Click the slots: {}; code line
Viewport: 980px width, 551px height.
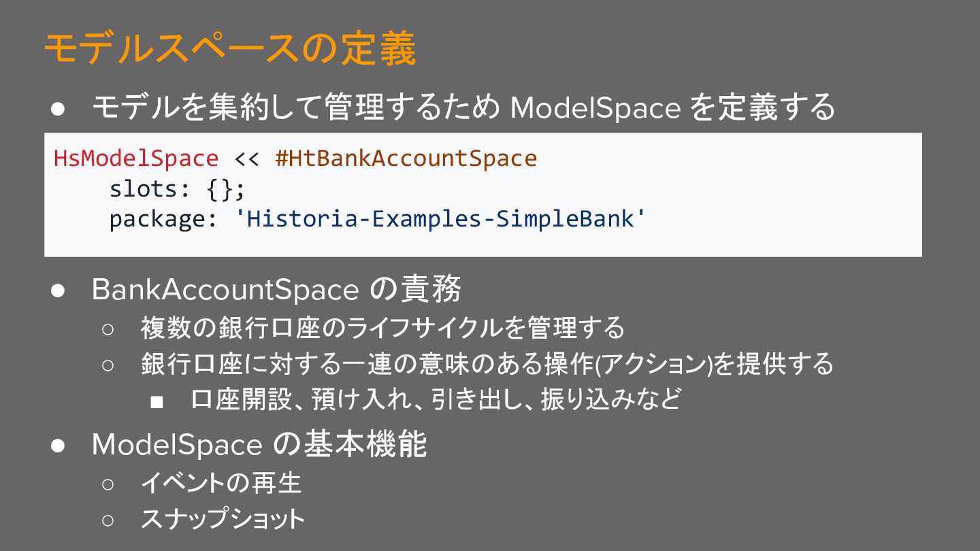coord(177,189)
